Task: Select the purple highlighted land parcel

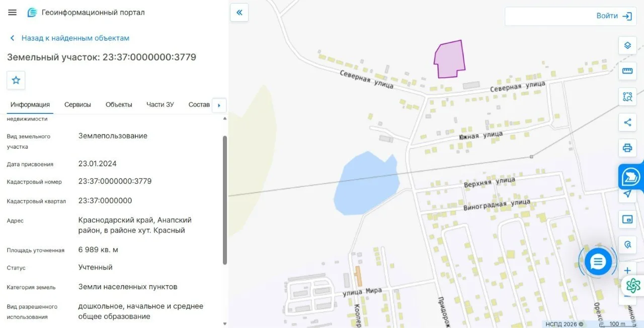Action: click(x=449, y=59)
